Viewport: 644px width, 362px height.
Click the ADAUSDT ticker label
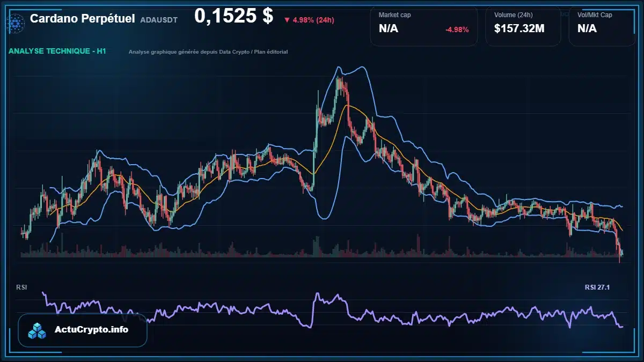[x=159, y=20]
